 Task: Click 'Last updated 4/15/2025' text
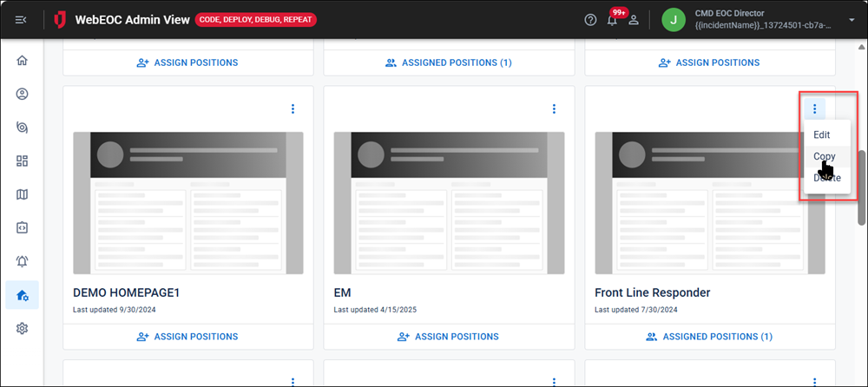pos(375,310)
